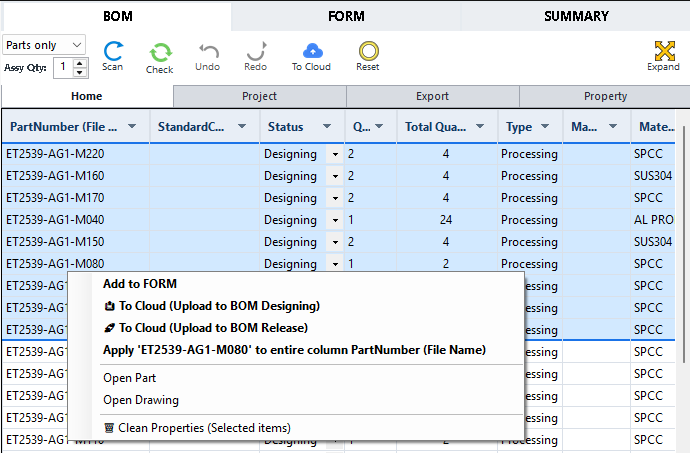Click the Undo arrow icon

(x=208, y=52)
